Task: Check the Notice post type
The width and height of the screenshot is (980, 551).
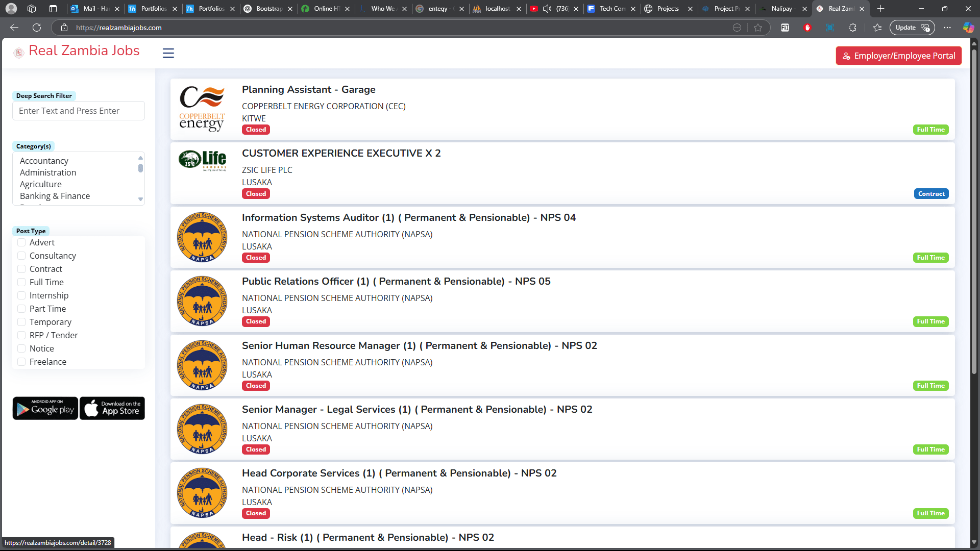Action: [21, 348]
